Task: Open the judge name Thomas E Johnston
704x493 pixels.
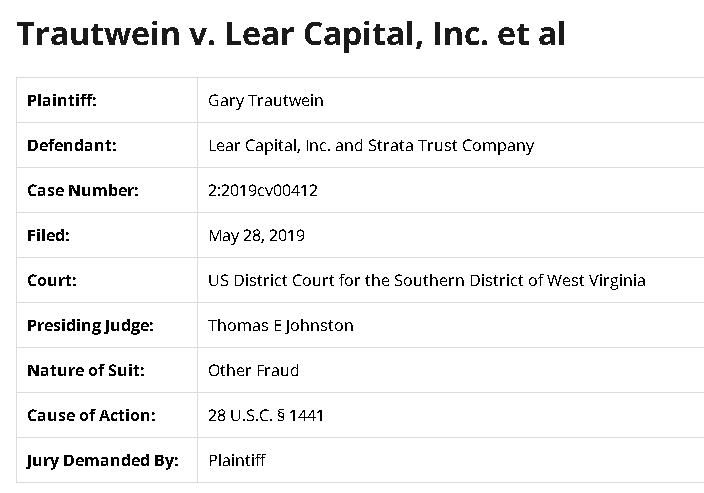Action: pyautogui.click(x=281, y=325)
